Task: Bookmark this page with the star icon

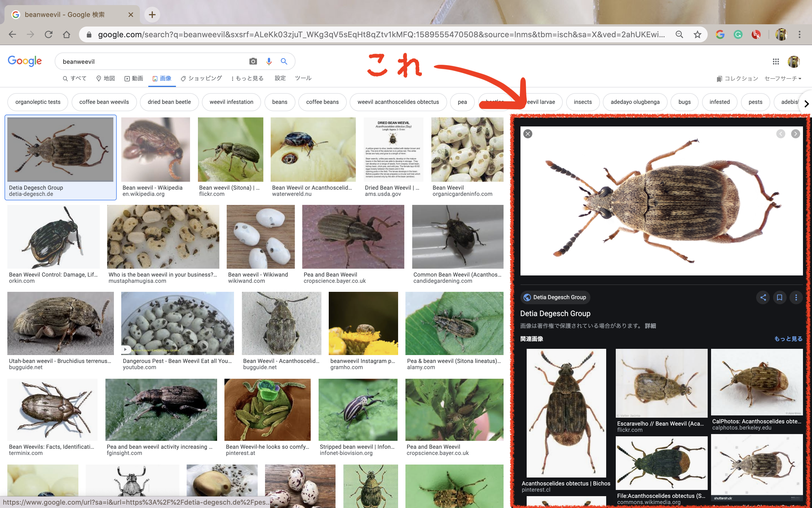Action: tap(697, 34)
